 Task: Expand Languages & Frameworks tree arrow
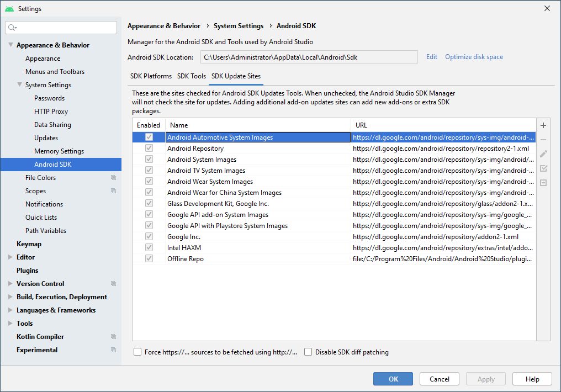pyautogui.click(x=10, y=310)
